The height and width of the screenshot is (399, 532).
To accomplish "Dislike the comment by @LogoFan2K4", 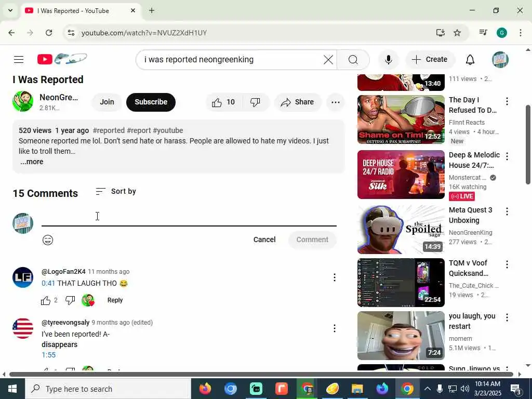I will point(70,300).
